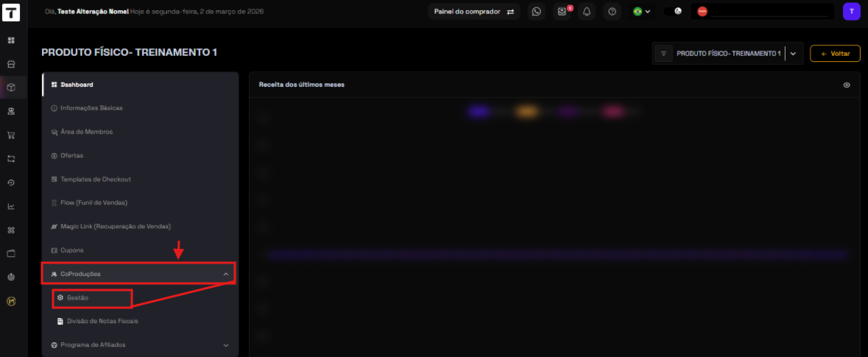Open the notifications bell

587,12
